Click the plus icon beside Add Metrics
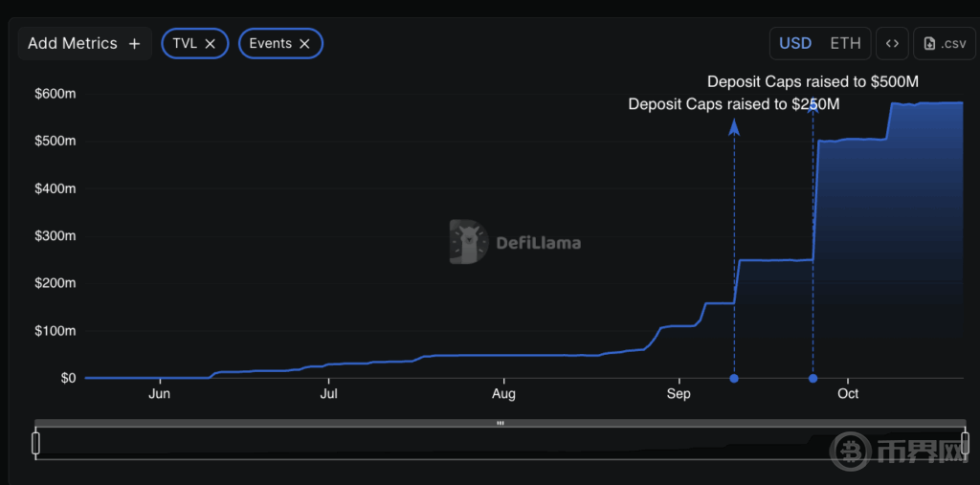This screenshot has height=485, width=980. (134, 44)
